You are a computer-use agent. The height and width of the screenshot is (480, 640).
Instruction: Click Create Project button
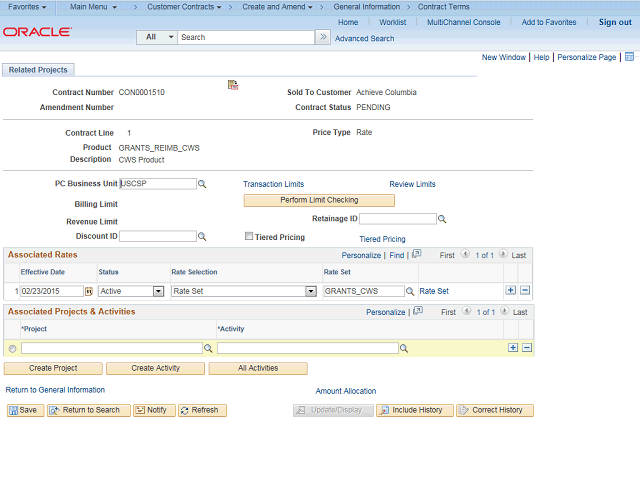[x=53, y=368]
